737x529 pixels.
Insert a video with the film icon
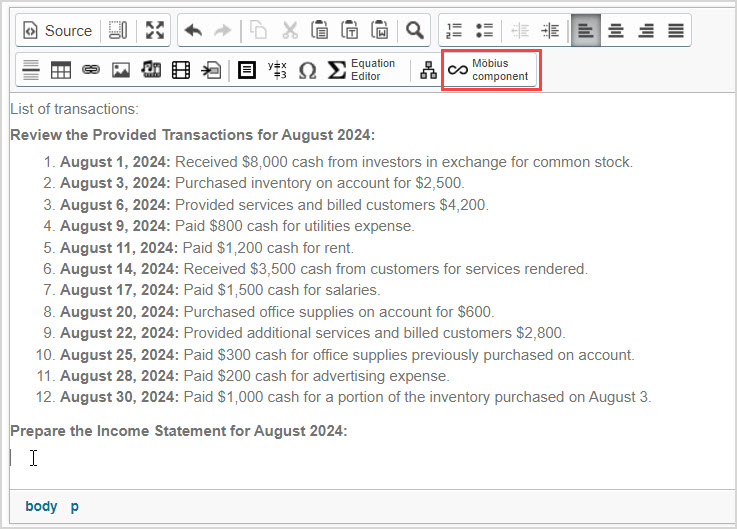point(181,70)
